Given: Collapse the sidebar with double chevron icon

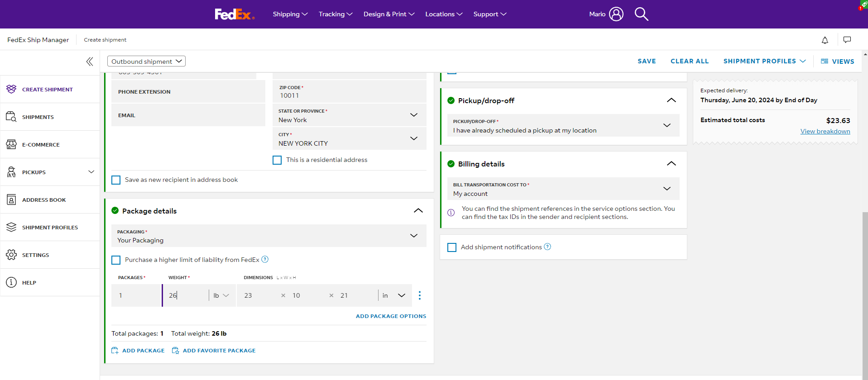Looking at the screenshot, I should click(x=90, y=62).
